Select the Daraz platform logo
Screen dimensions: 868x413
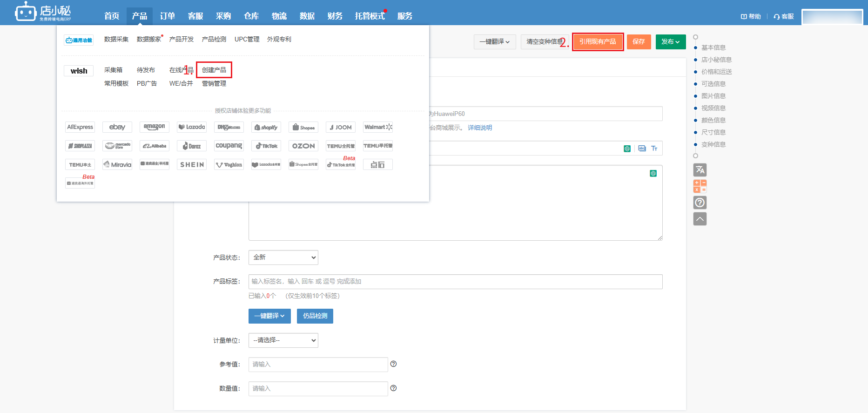pyautogui.click(x=192, y=146)
